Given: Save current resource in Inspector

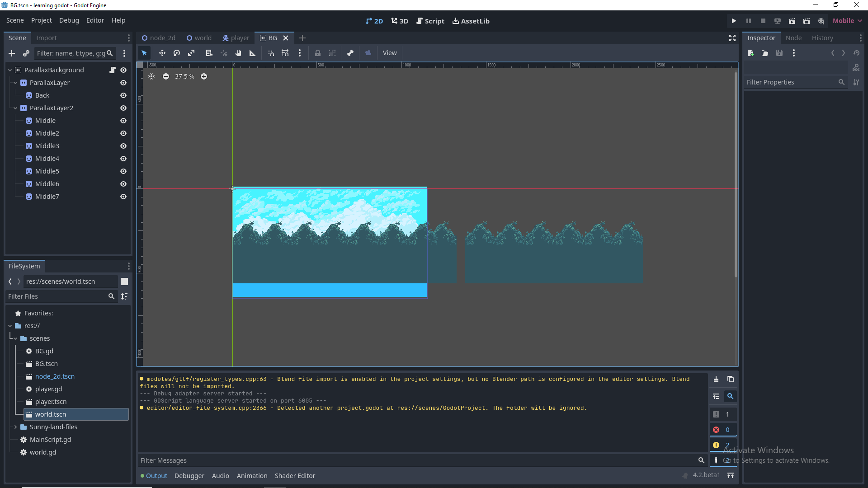Looking at the screenshot, I should tap(779, 53).
